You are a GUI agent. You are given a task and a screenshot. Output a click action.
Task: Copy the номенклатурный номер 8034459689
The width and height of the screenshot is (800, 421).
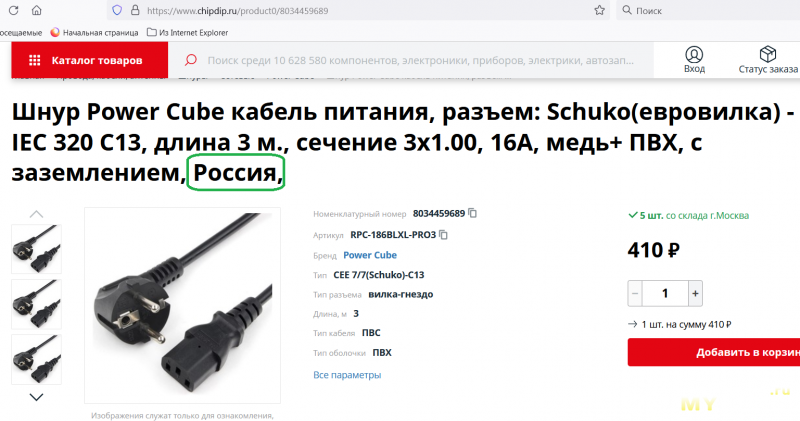pyautogui.click(x=472, y=213)
